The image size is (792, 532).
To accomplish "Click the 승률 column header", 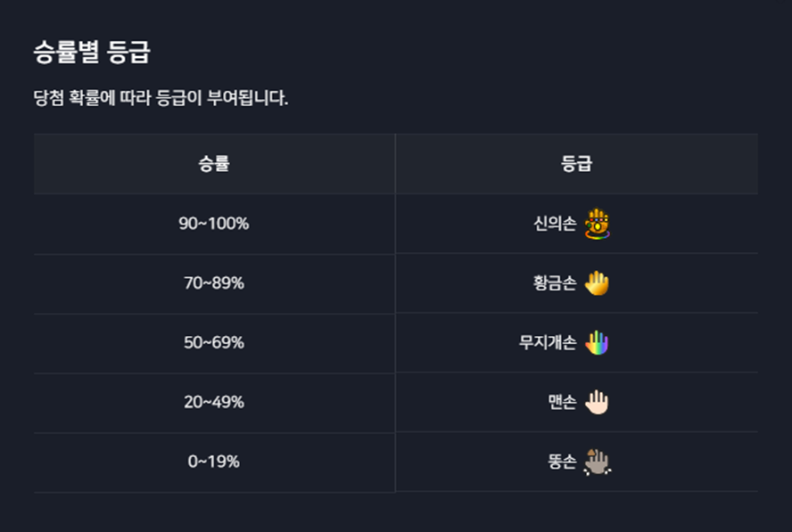I will (x=214, y=164).
